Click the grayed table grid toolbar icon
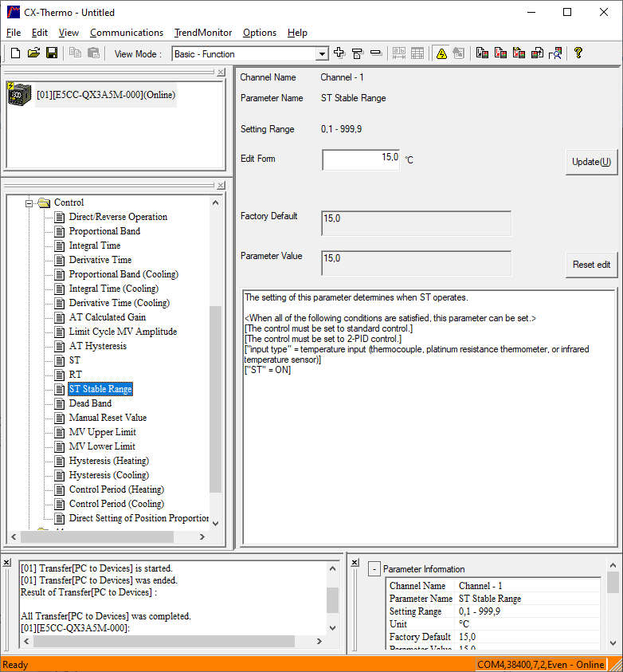623x672 pixels. point(417,53)
